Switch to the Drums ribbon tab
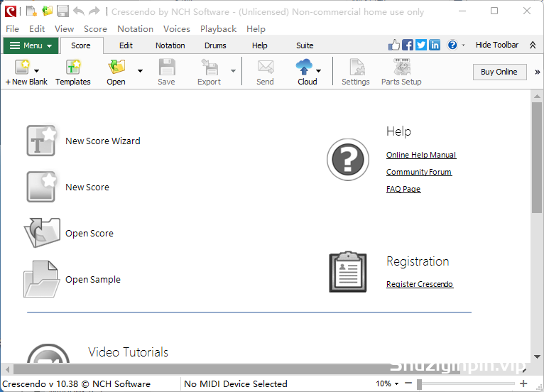Image resolution: width=544 pixels, height=392 pixels. (x=215, y=45)
